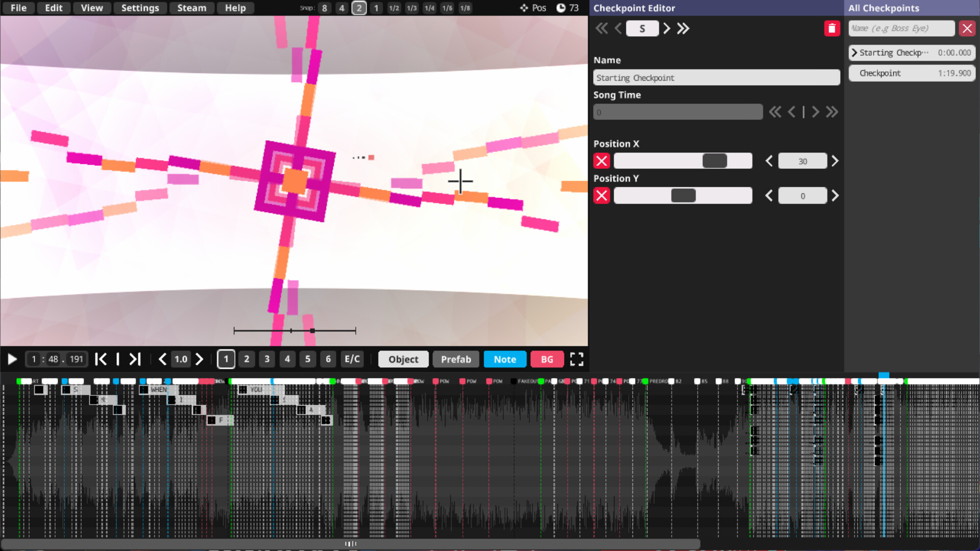
Task: Click the checkpoint Name text field
Action: point(717,78)
